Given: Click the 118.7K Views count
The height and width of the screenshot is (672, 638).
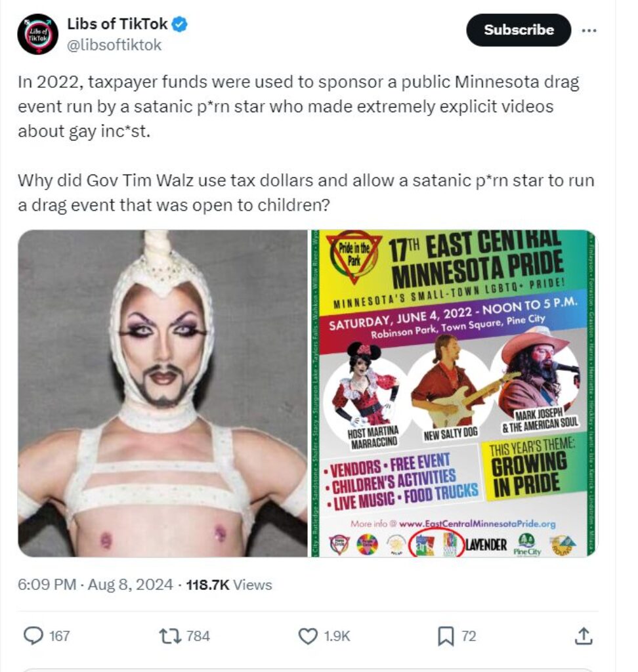Looking at the screenshot, I should pyautogui.click(x=229, y=585).
